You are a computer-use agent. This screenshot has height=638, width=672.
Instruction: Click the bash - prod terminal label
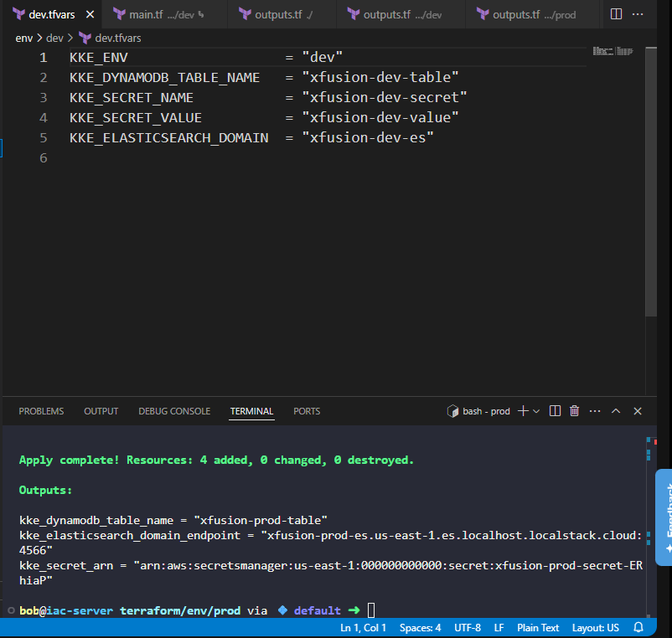(x=478, y=411)
